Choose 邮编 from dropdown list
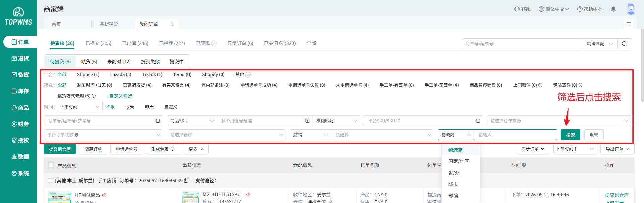Image resolution: width=644 pixels, height=203 pixels. click(x=461, y=196)
